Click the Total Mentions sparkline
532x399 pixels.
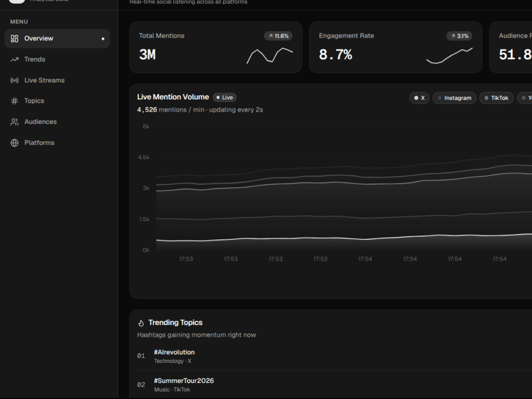pos(270,56)
